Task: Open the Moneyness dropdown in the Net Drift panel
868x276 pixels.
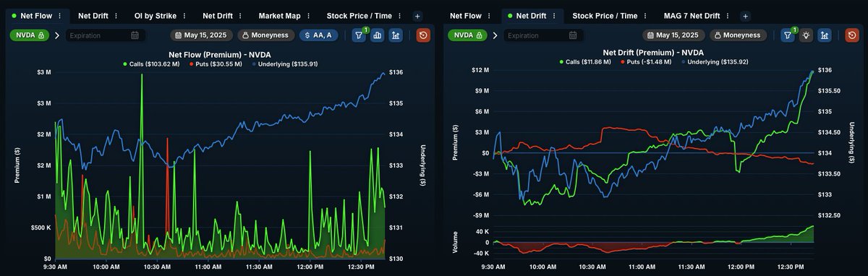Action: tap(738, 35)
